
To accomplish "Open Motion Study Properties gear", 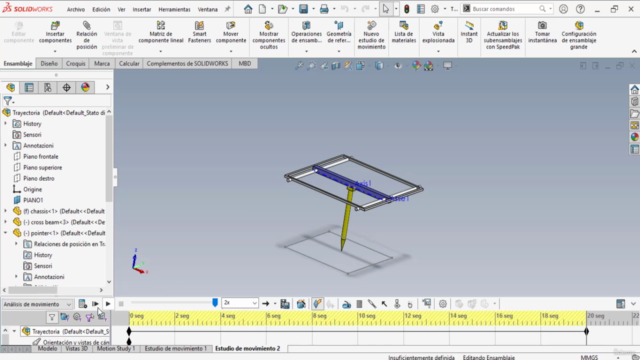I will tap(443, 304).
